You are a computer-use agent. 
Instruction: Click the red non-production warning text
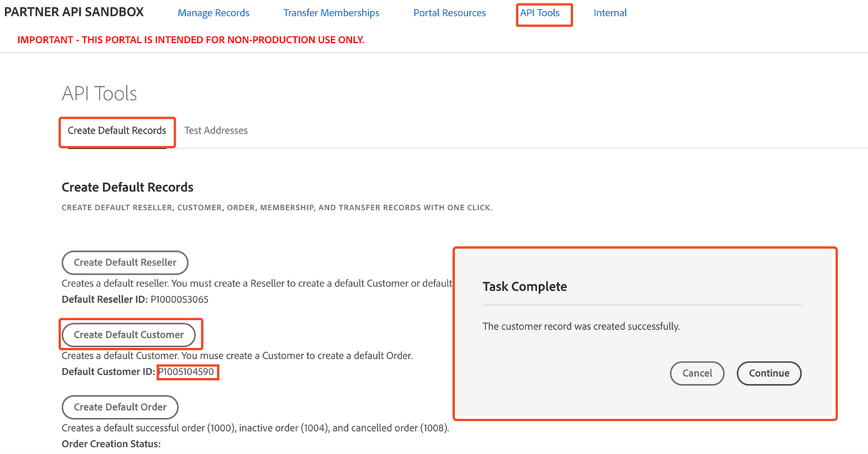click(x=191, y=40)
